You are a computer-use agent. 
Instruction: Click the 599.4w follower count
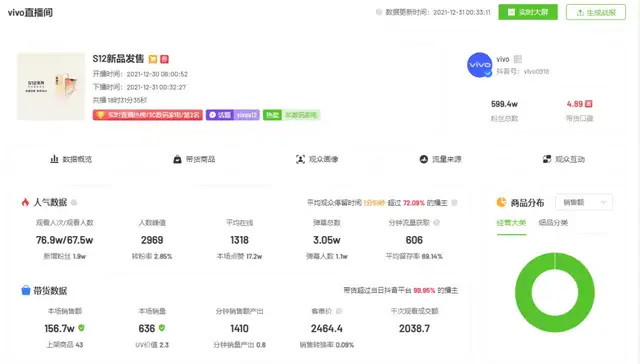coord(504,104)
